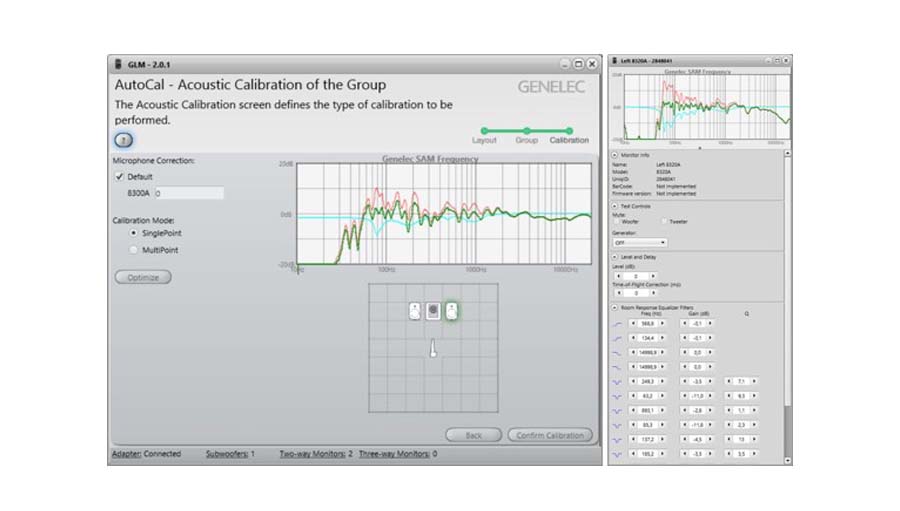Viewport: 900px width, 511px height.
Task: Click scrollbar down arrow in monitor window
Action: 788,460
